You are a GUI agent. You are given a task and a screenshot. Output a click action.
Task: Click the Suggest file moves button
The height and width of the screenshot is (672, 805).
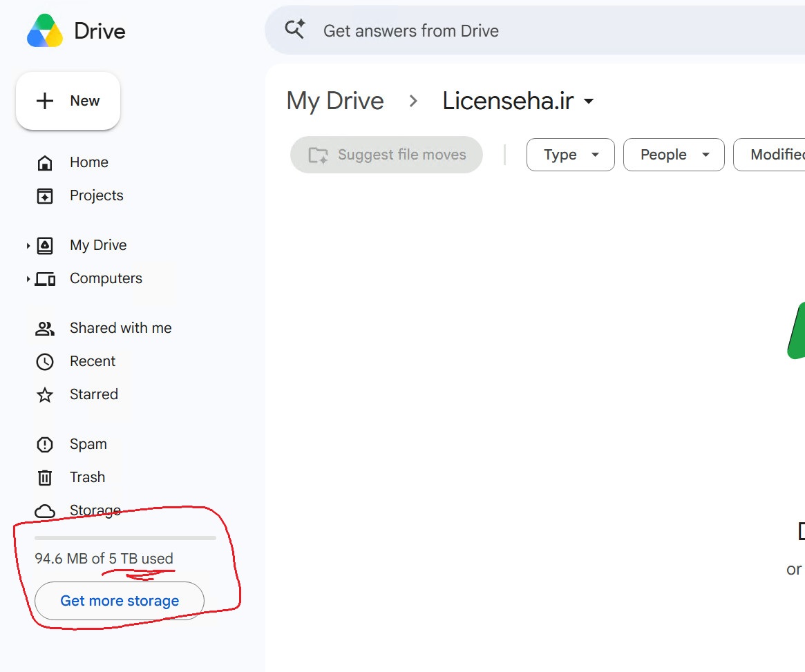(386, 155)
